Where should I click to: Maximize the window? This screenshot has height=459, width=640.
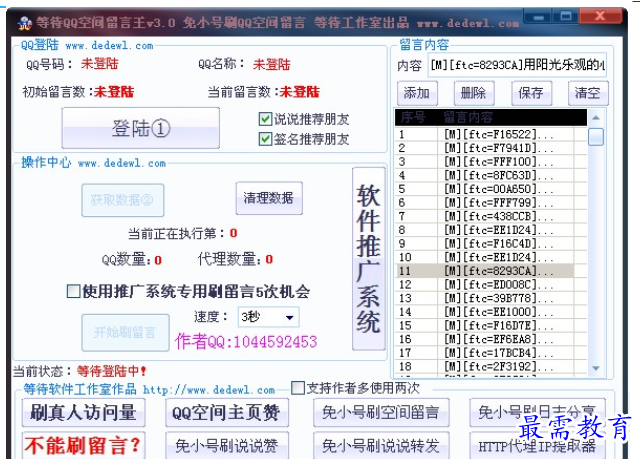click(x=566, y=17)
